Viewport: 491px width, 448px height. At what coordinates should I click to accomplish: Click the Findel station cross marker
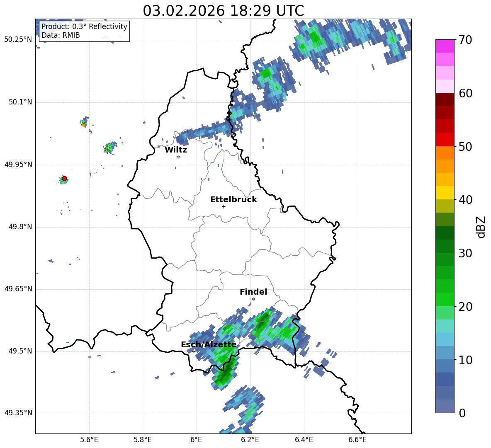click(253, 299)
